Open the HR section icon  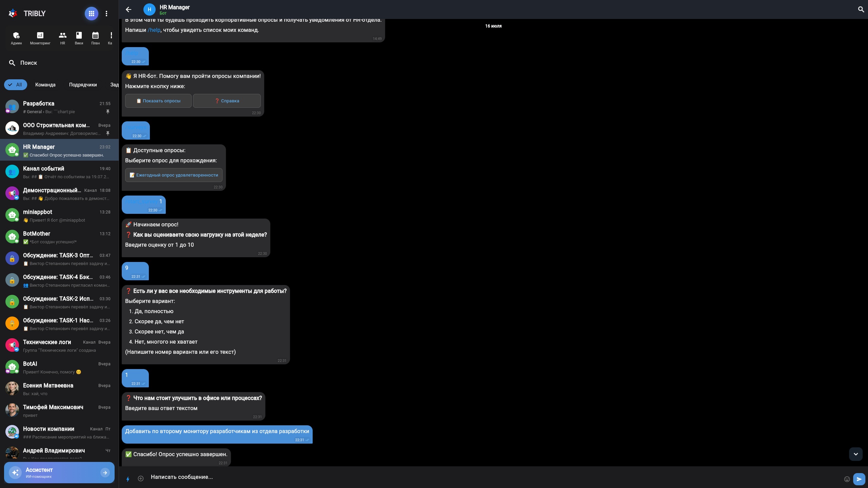(62, 38)
